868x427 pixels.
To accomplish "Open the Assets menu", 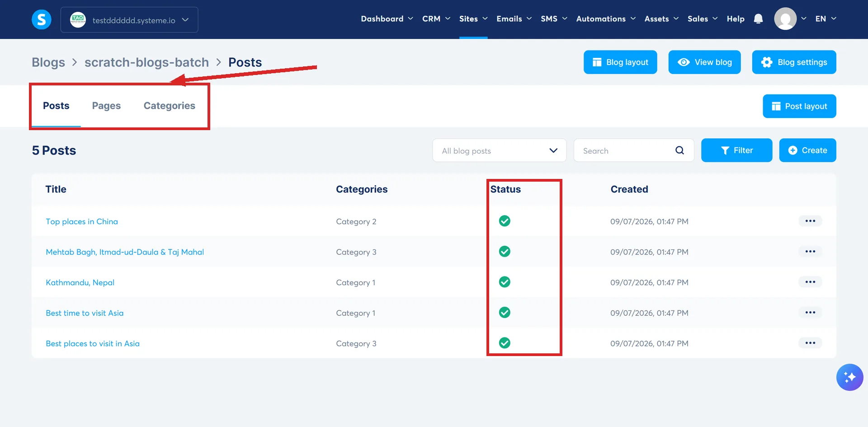I will tap(661, 19).
